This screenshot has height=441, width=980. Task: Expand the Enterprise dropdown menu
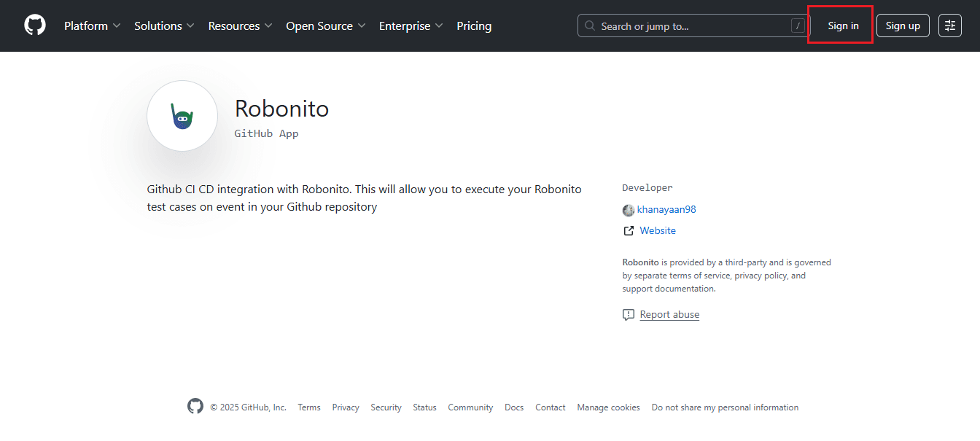tap(411, 26)
